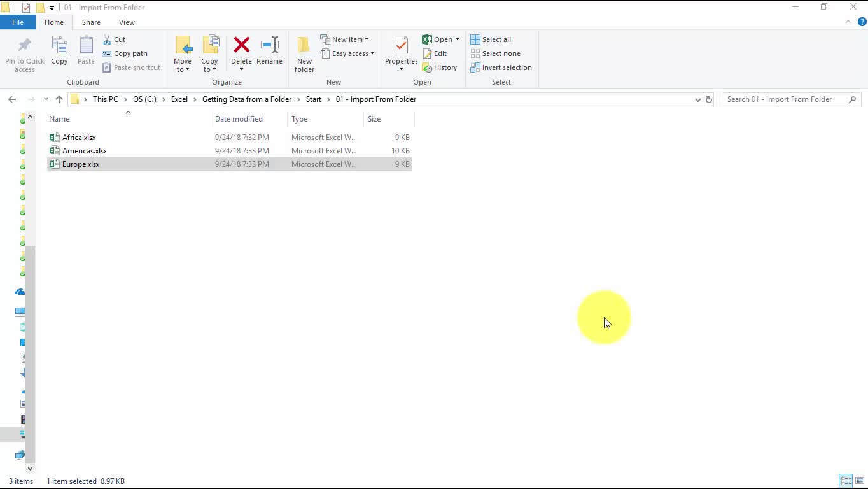Open file History from ribbon
Screen dimensions: 868x489
(440, 67)
